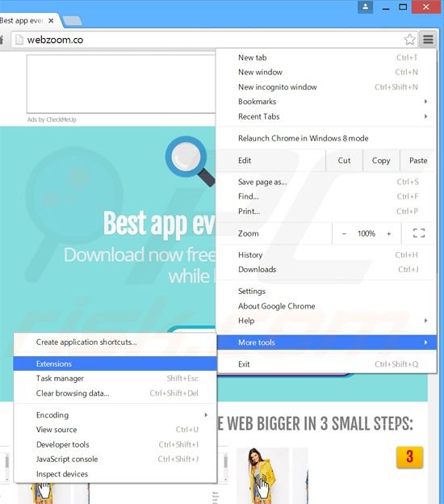
Task: Select View source
Action: click(115, 430)
